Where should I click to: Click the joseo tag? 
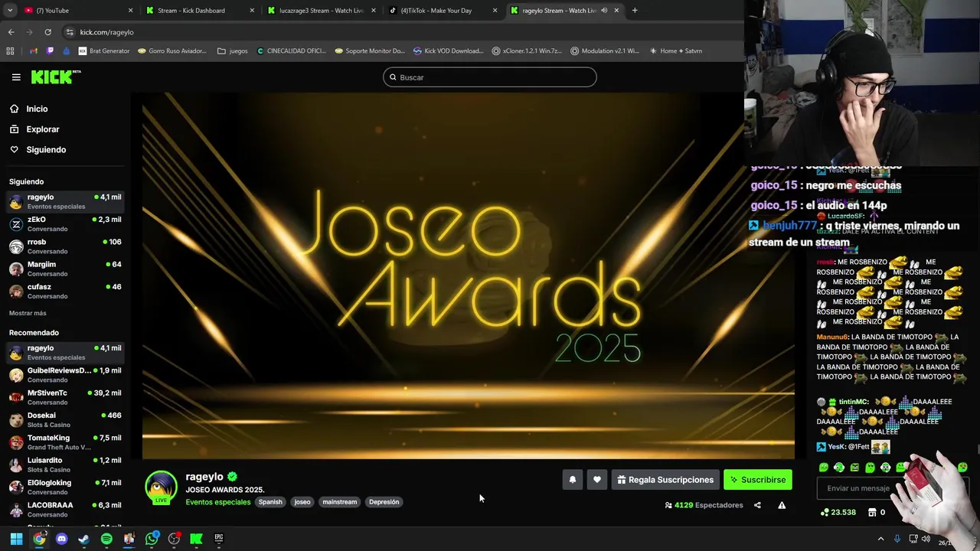[302, 502]
